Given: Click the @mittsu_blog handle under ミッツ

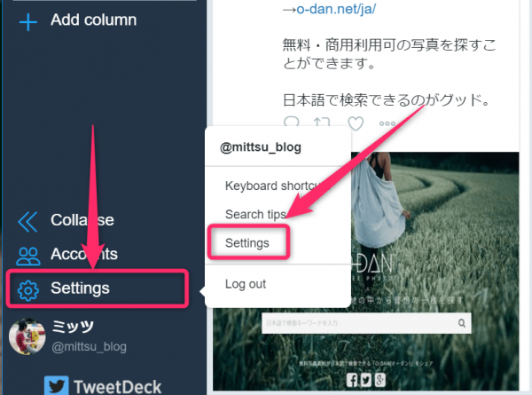Looking at the screenshot, I should (x=89, y=347).
